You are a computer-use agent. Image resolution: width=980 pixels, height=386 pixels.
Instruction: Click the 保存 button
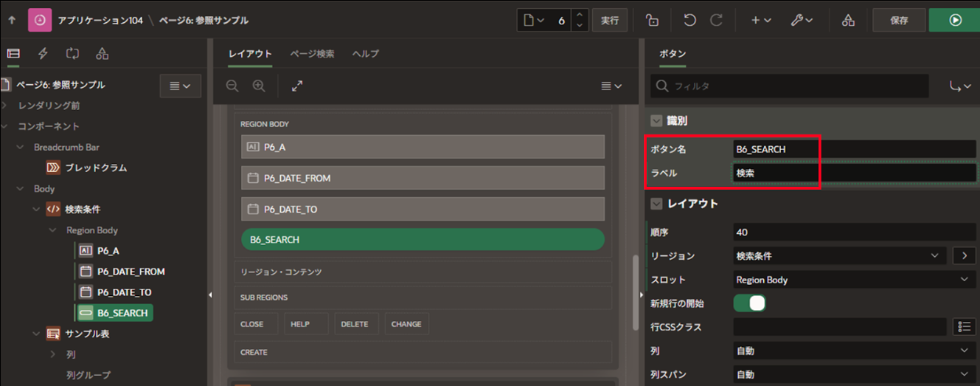click(899, 21)
